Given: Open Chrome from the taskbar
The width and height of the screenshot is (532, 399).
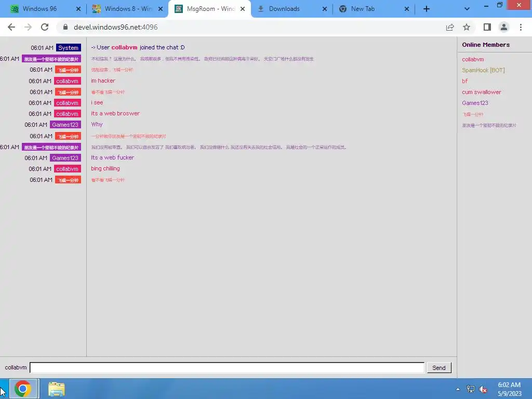Looking at the screenshot, I should tap(23, 389).
